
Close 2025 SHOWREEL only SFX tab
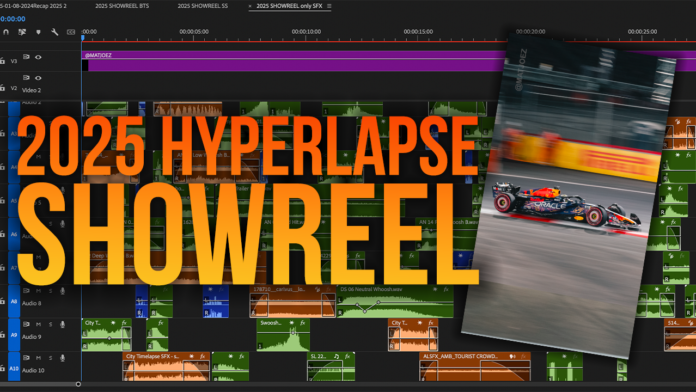point(250,6)
